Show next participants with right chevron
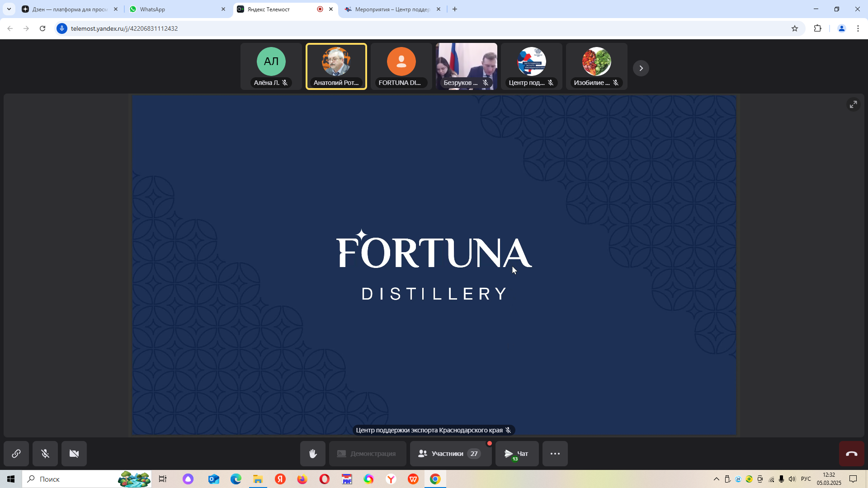 point(641,68)
